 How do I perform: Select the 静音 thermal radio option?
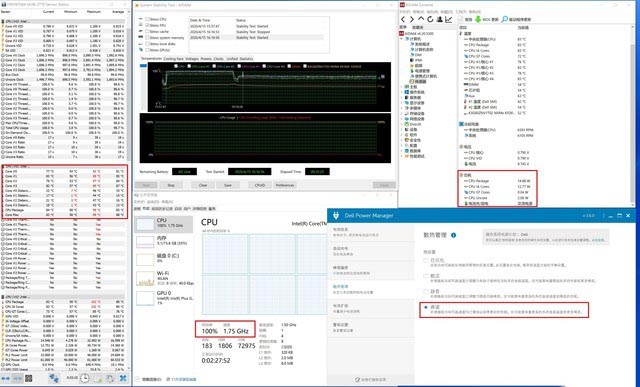[x=426, y=291]
